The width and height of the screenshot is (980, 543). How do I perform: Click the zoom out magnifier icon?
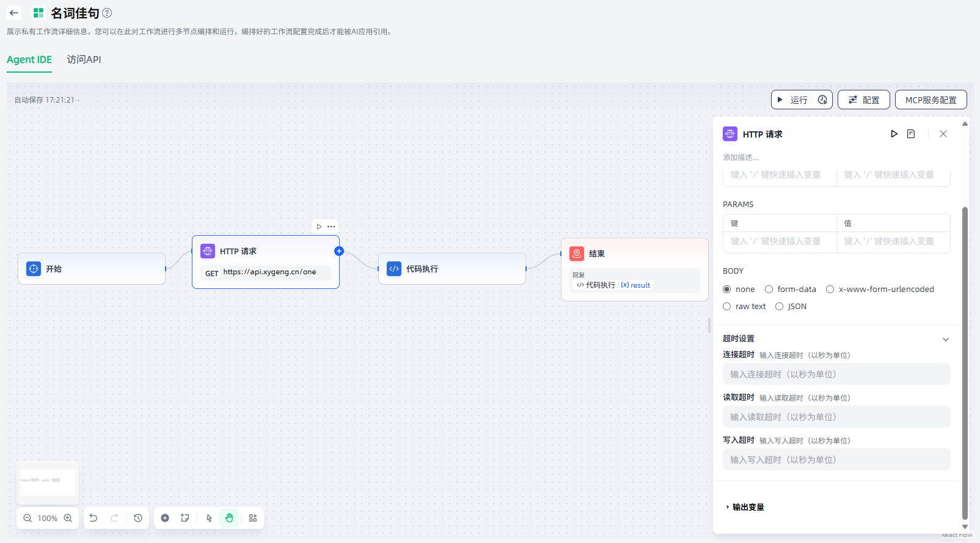coord(27,518)
